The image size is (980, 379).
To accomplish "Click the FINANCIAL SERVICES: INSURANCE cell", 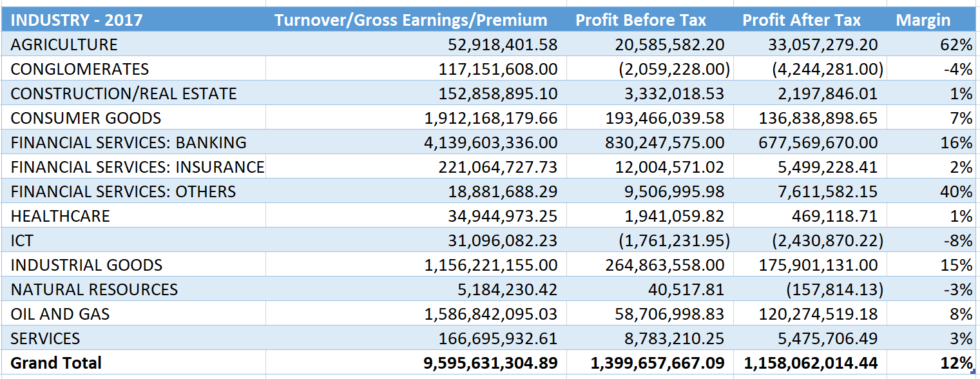I will pyautogui.click(x=137, y=167).
